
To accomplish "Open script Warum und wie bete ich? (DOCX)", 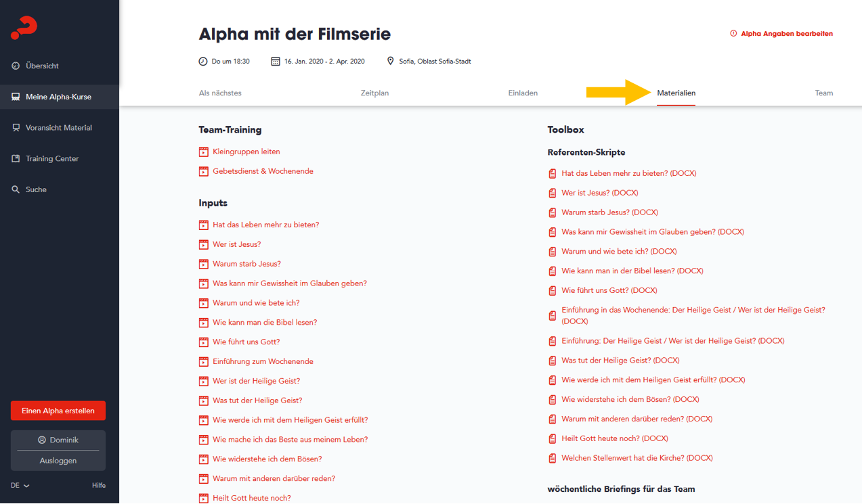I will tap(619, 252).
